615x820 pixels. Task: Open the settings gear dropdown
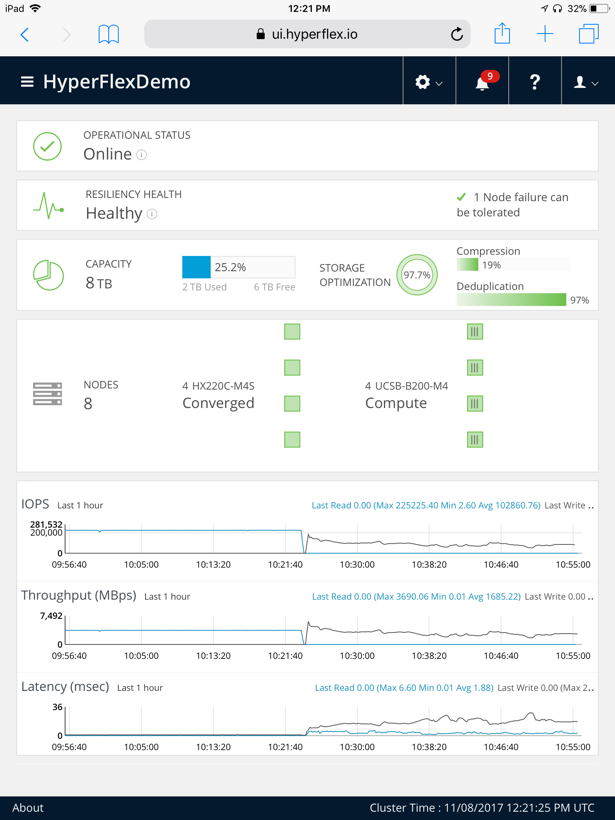(x=428, y=82)
